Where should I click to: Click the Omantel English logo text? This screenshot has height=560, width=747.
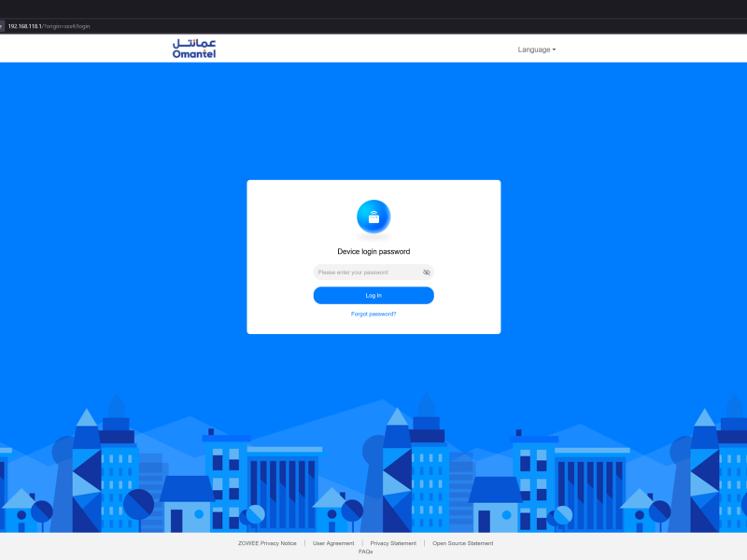point(193,54)
